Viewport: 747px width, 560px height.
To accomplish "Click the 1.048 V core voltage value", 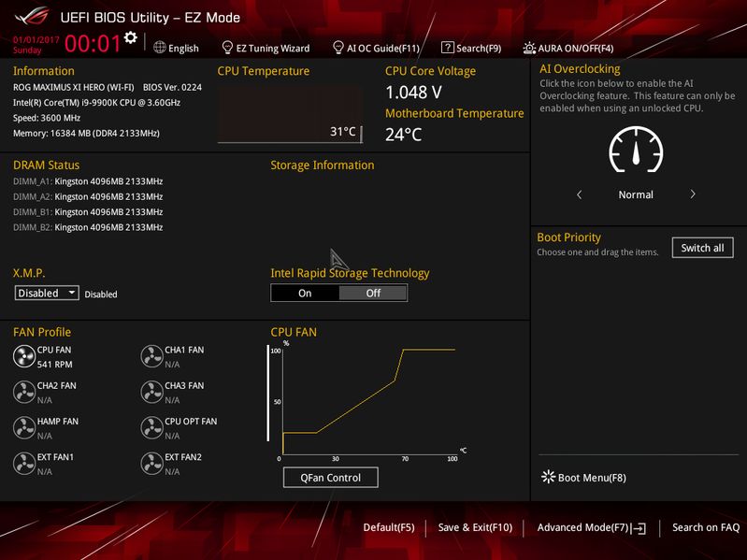I will [x=413, y=93].
